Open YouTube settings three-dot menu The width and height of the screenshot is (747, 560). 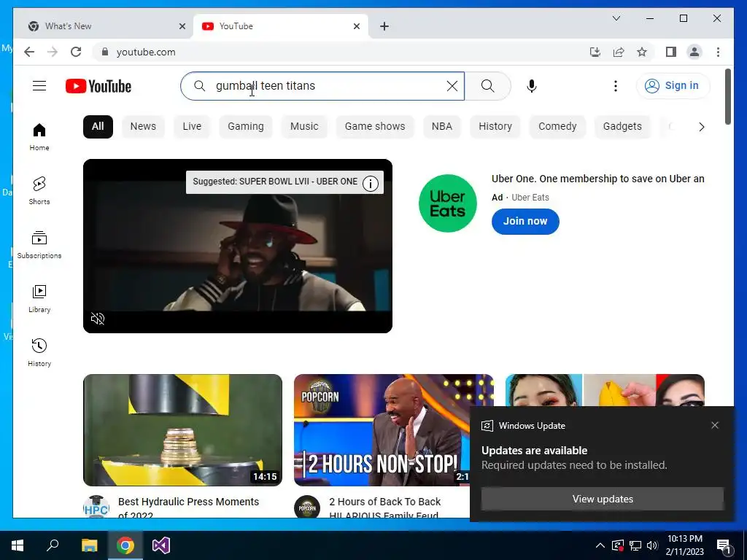tap(616, 86)
